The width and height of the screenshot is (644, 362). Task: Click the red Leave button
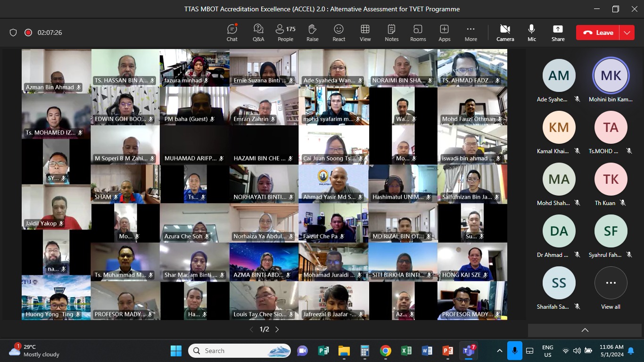pyautogui.click(x=599, y=33)
